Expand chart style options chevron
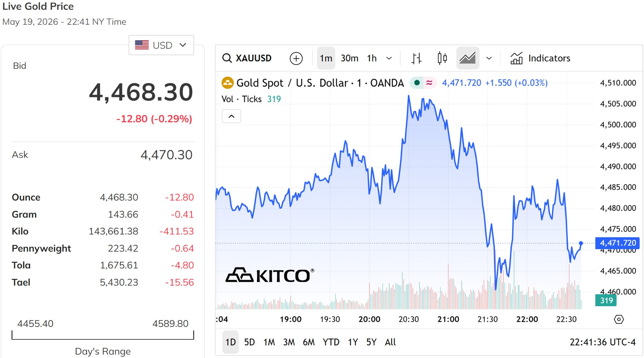 pos(489,58)
